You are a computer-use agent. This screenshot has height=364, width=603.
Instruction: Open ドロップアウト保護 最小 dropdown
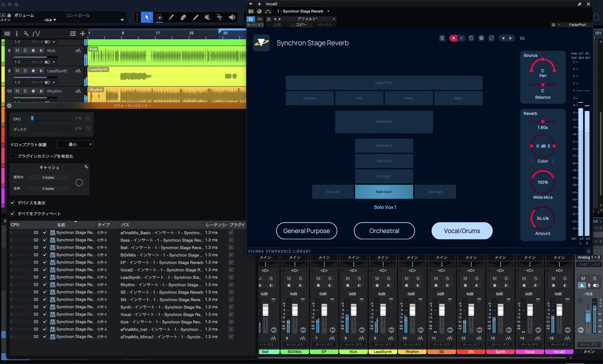pyautogui.click(x=75, y=144)
